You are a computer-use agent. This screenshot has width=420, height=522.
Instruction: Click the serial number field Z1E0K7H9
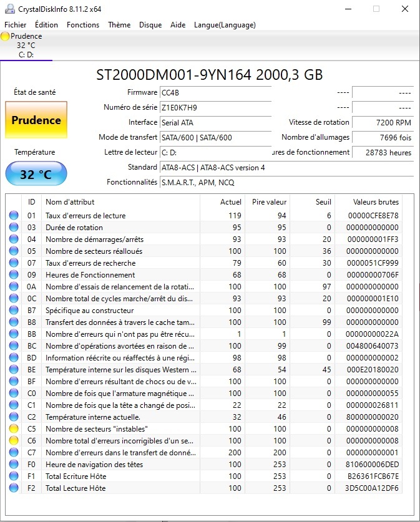pos(215,107)
